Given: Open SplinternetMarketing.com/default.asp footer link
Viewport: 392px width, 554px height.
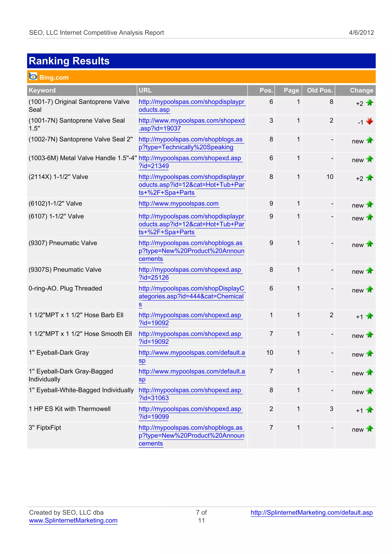Looking at the screenshot, I should point(312,512).
